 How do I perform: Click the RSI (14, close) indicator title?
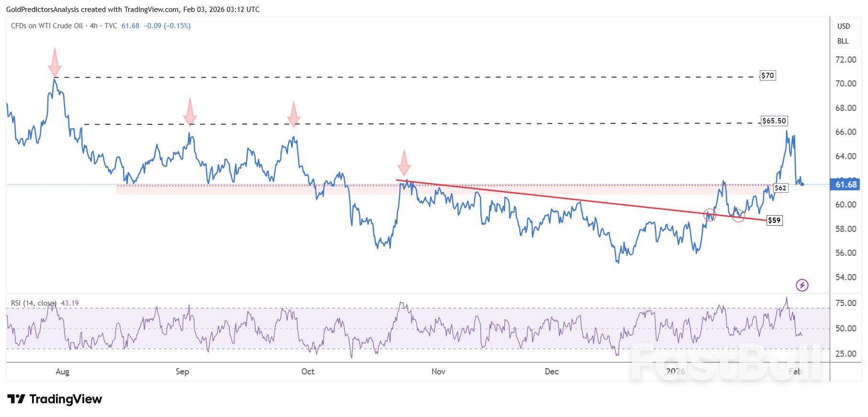click(x=34, y=303)
